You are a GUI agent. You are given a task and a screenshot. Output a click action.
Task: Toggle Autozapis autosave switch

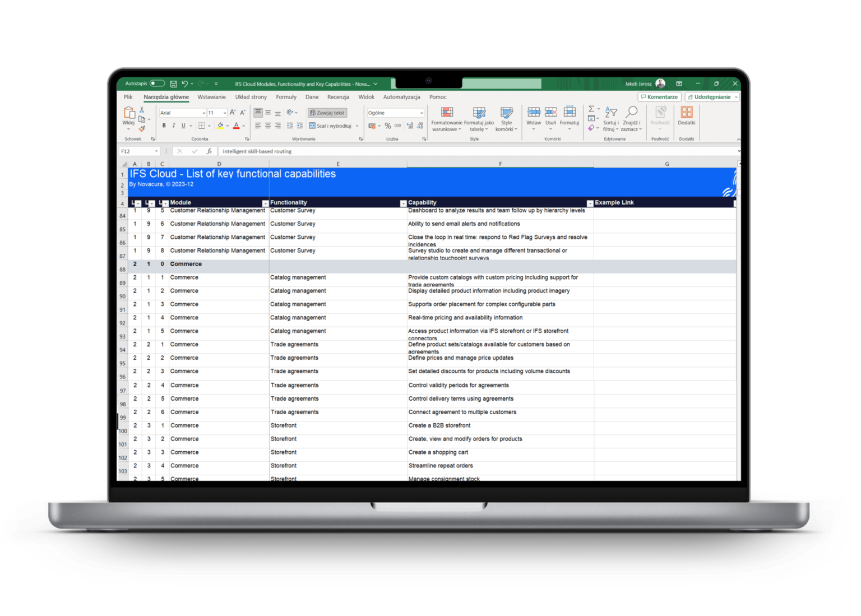pyautogui.click(x=156, y=82)
